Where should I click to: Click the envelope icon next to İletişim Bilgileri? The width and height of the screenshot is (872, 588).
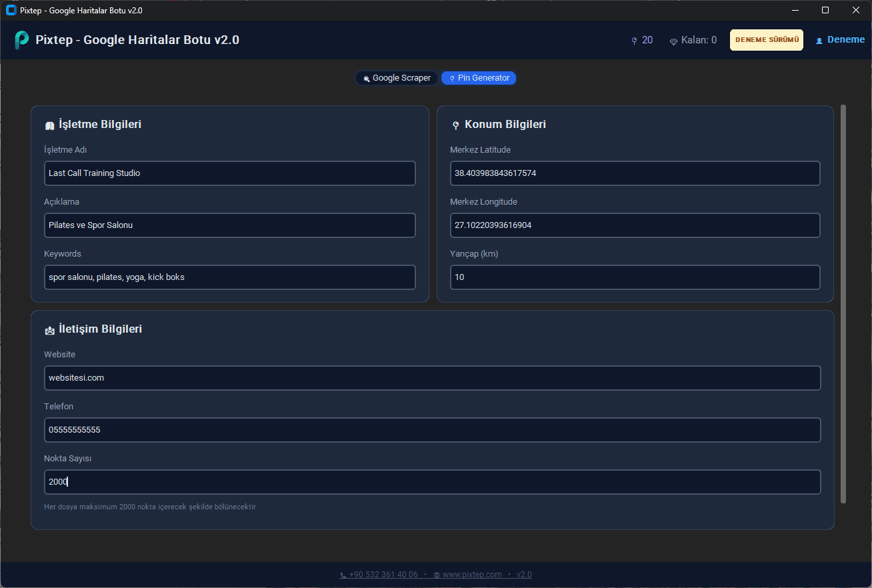pyautogui.click(x=49, y=330)
